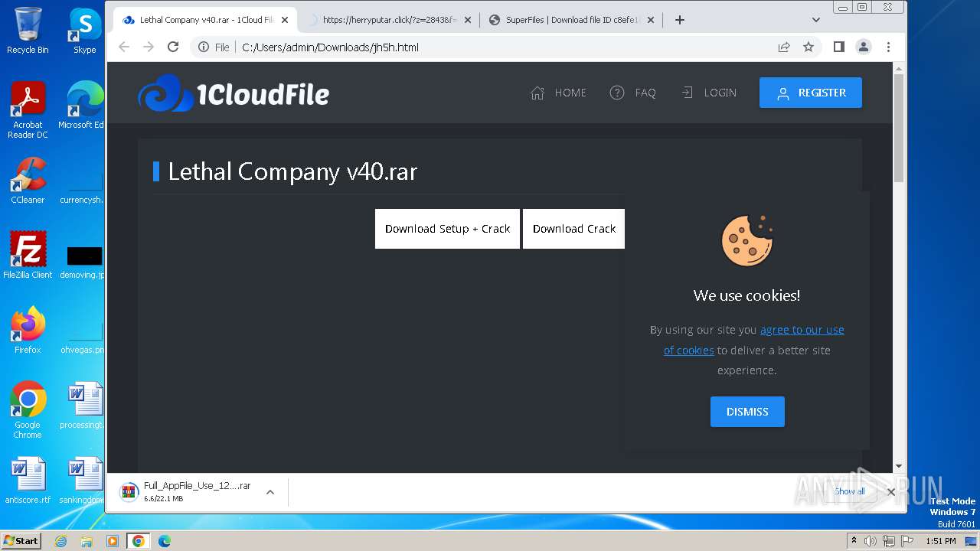Viewport: 980px width, 551px height.
Task: Open CCleaner desktop shortcut
Action: click(28, 181)
